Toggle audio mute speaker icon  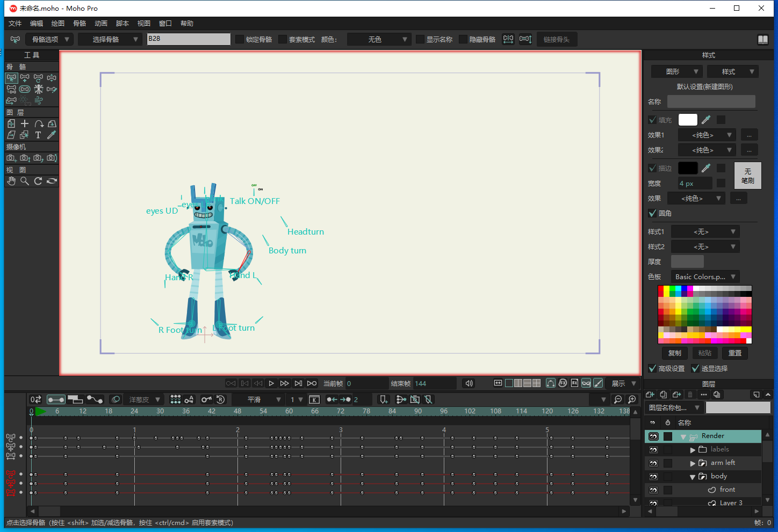[x=469, y=383]
